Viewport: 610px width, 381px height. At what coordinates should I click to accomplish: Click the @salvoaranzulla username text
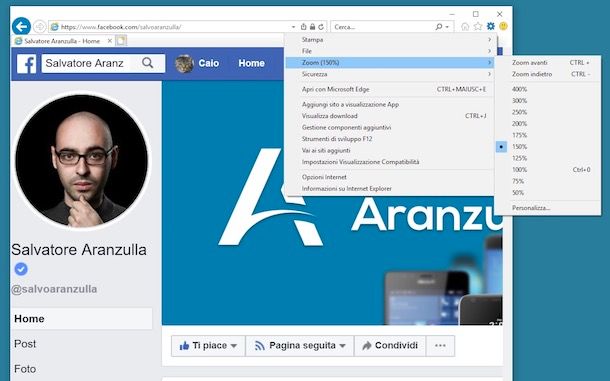coord(54,289)
